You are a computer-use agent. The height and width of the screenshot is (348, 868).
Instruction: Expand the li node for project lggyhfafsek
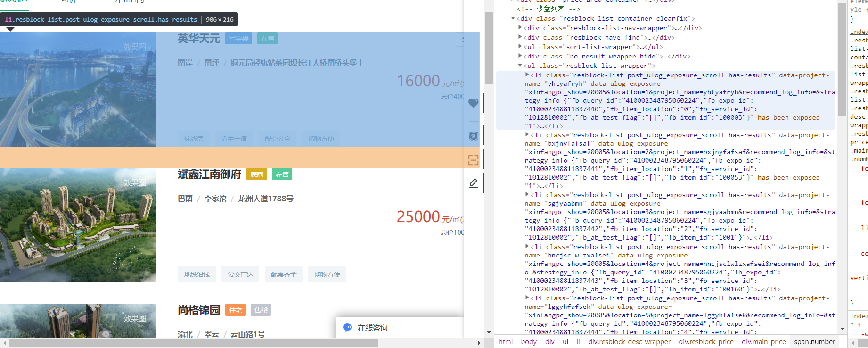point(527,298)
